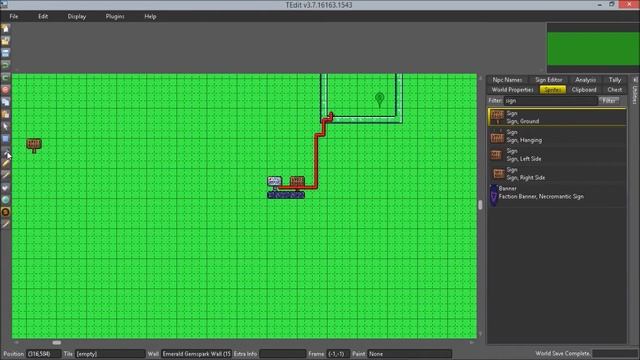The height and width of the screenshot is (360, 640).
Task: Click the green spawn point marker on canvas
Action: point(380,100)
